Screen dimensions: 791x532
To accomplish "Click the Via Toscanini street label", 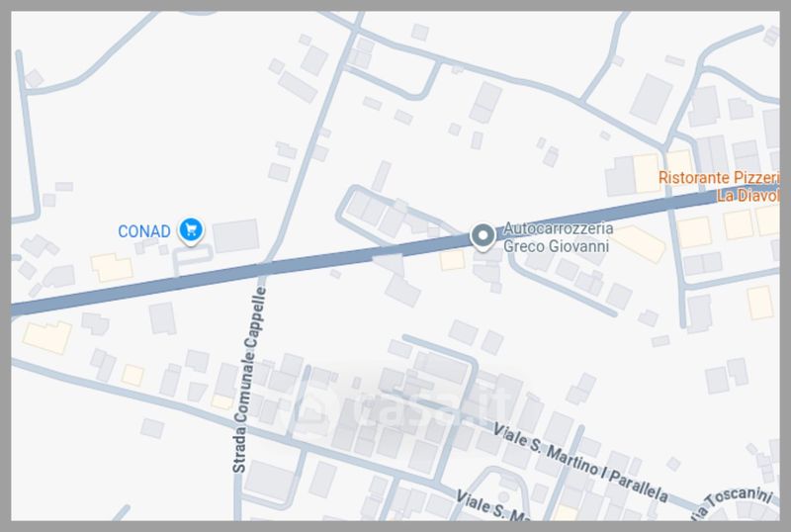I will click(735, 502).
